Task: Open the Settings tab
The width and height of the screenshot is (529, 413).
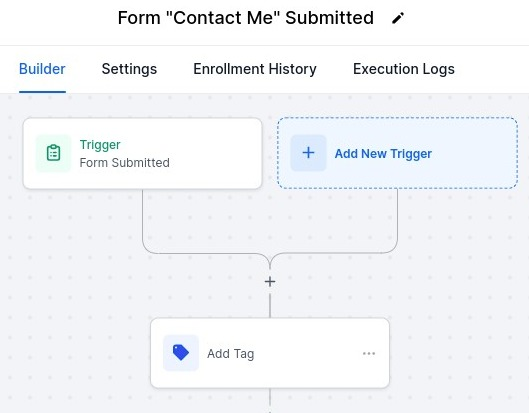Action: click(x=129, y=69)
